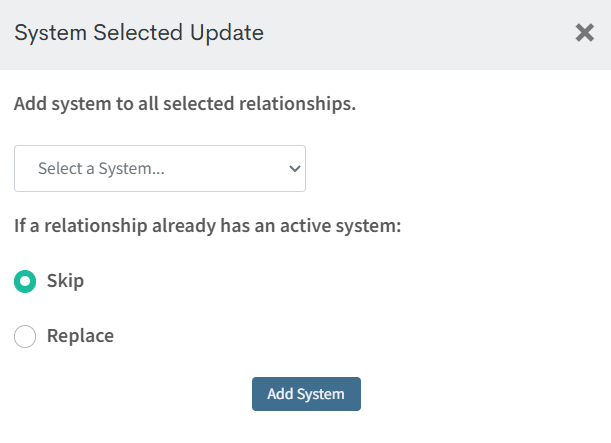611x443 pixels.
Task: Submit using the blue Add System button
Action: (306, 394)
